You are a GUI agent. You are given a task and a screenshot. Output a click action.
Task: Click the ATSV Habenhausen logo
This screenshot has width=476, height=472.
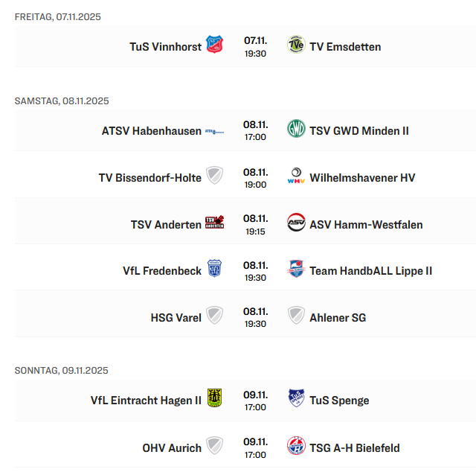[x=214, y=131]
